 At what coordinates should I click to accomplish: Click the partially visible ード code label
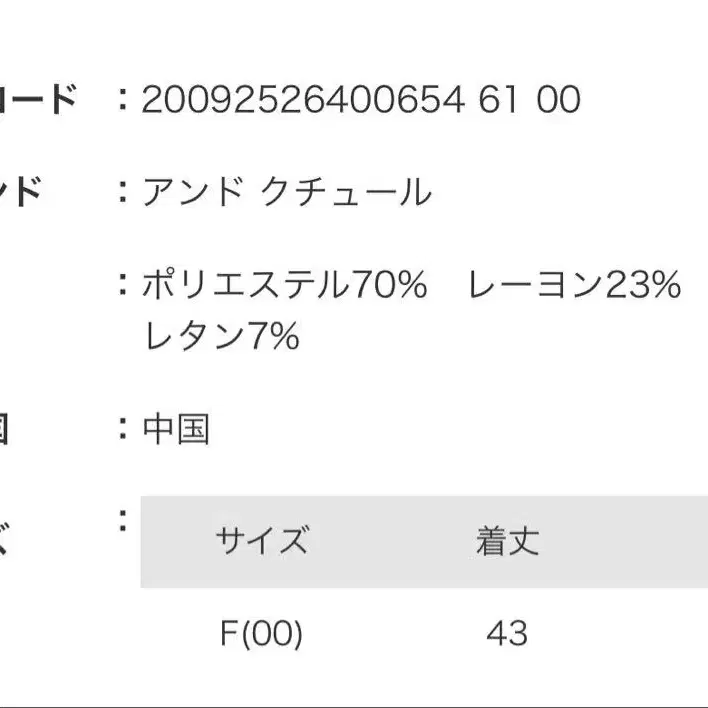40,100
